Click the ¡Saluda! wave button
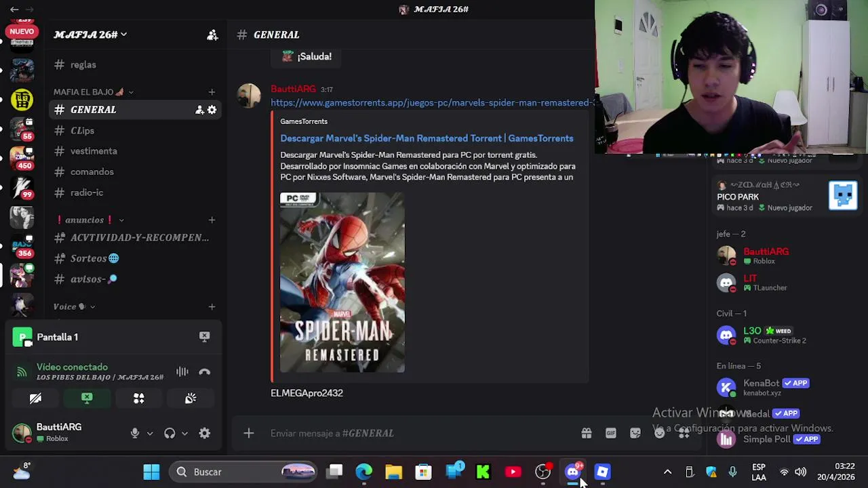Screen dimensions: 868x488 click(x=307, y=56)
